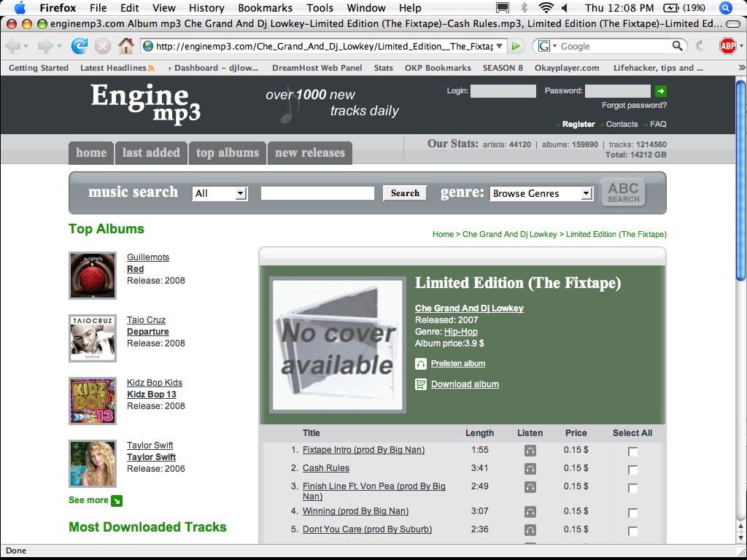This screenshot has width=747, height=560.
Task: Check the box for Fixtape Intro track
Action: (x=632, y=451)
